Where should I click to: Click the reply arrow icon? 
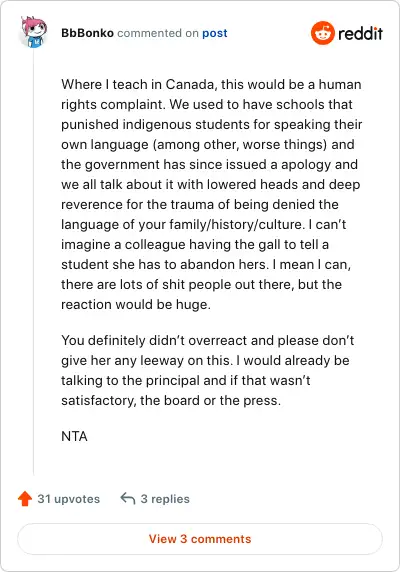[128, 498]
